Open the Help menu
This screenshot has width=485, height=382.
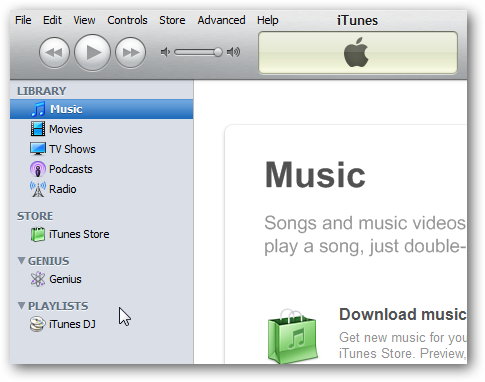[x=267, y=20]
